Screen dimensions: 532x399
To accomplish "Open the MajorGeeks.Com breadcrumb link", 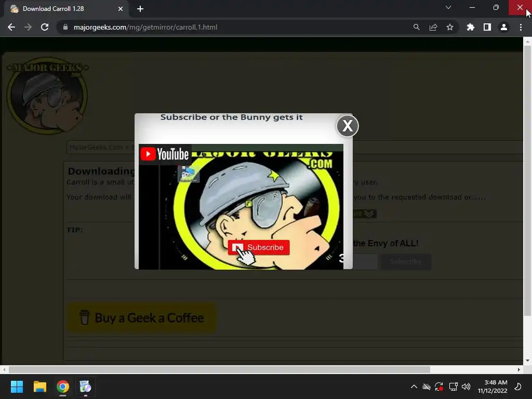I will (x=96, y=147).
